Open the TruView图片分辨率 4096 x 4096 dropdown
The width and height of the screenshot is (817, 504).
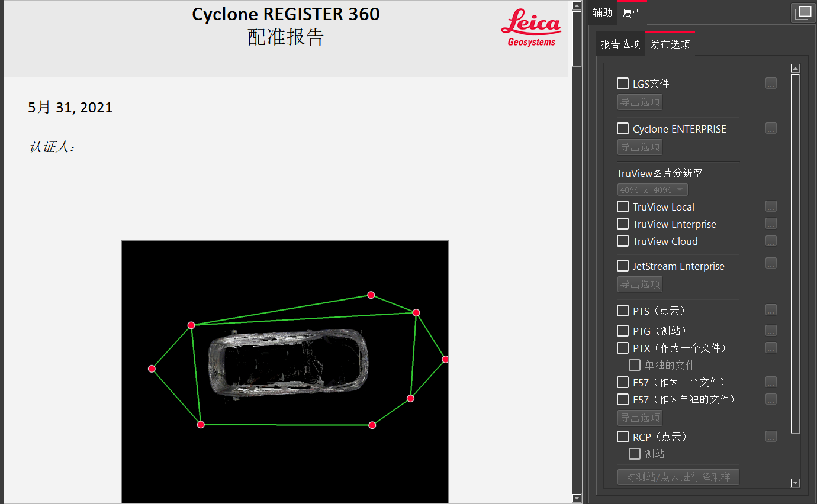pos(652,190)
